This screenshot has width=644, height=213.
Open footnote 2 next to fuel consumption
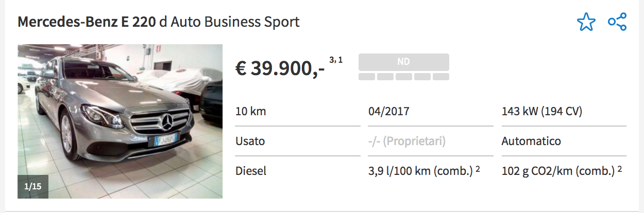coord(478,168)
